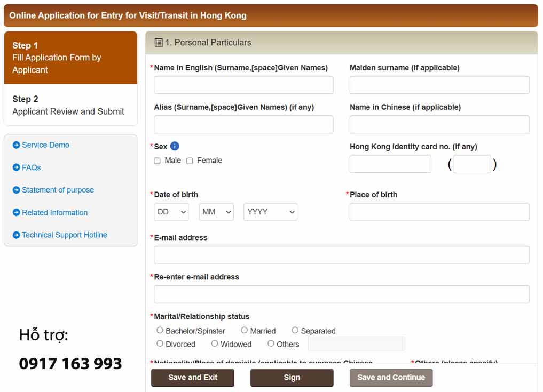Click the Personal Particulars section list icon
Viewport: 543px width, 392px height.
159,43
